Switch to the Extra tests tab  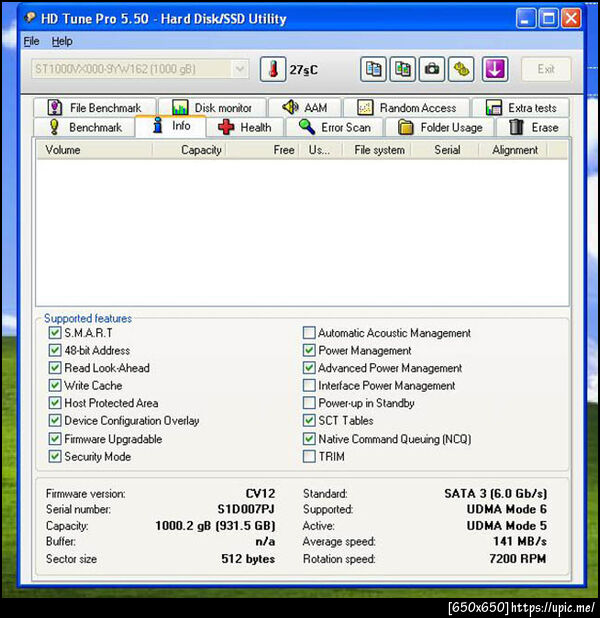[x=521, y=107]
